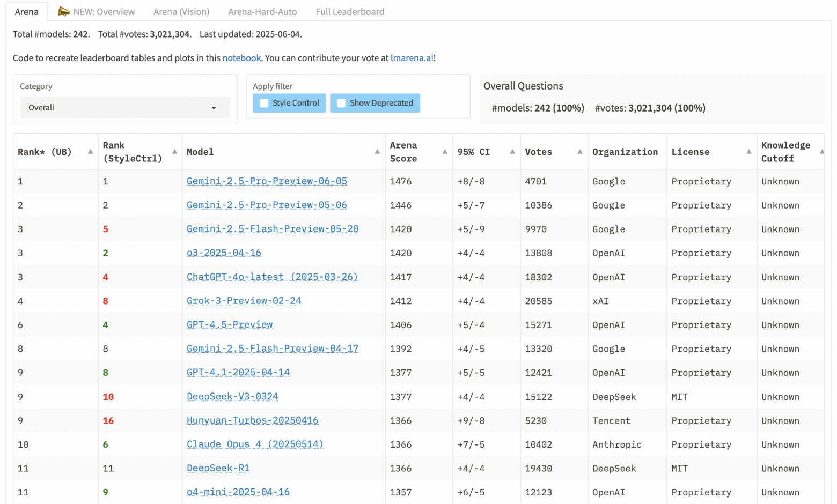Click the Hunyuan-Turbos-20250416 link

tap(253, 420)
